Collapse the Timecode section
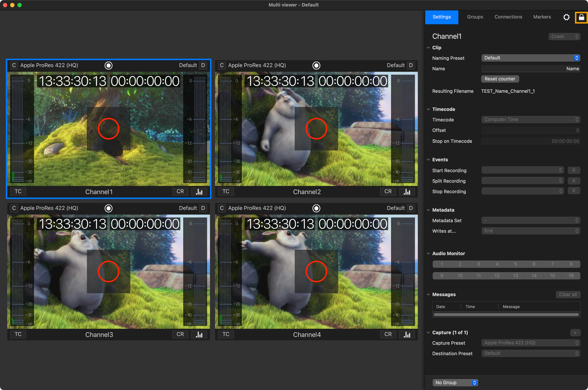 point(428,109)
